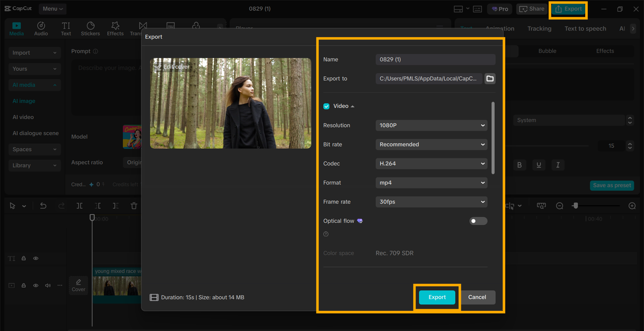Click the Undo arrow in timeline toolbar
Image resolution: width=644 pixels, height=331 pixels.
point(43,206)
